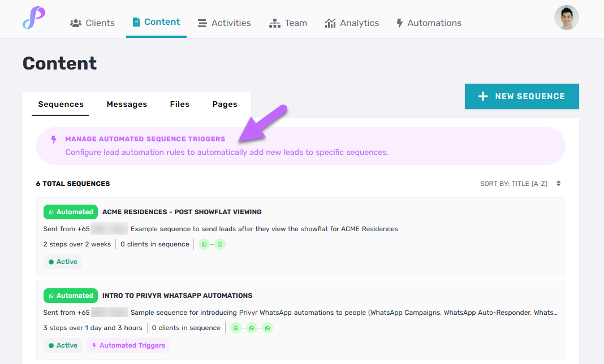Toggle Active status on Intro to Privyr sequence

pos(63,345)
